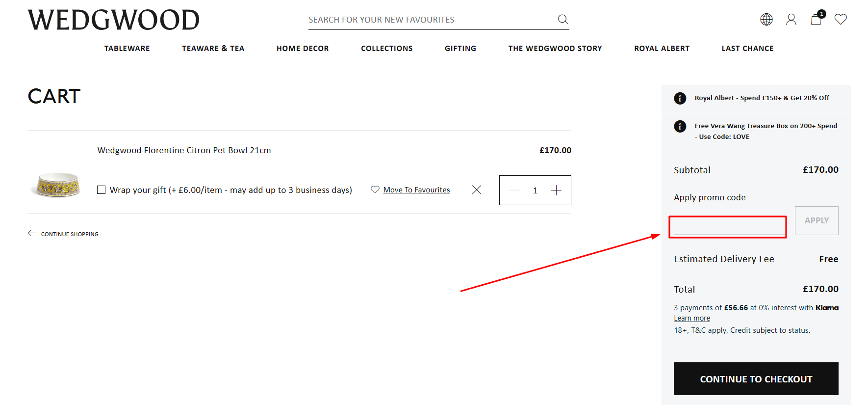Screen dimensions: 868x405
Task: Click the Royal Albert 20% Off promotion text
Action: click(x=762, y=98)
